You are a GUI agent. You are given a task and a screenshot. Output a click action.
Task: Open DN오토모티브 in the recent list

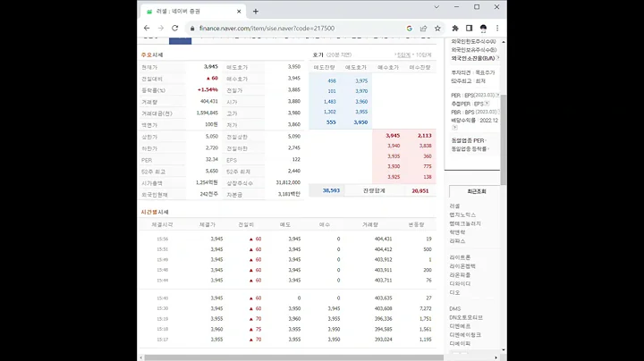point(466,317)
